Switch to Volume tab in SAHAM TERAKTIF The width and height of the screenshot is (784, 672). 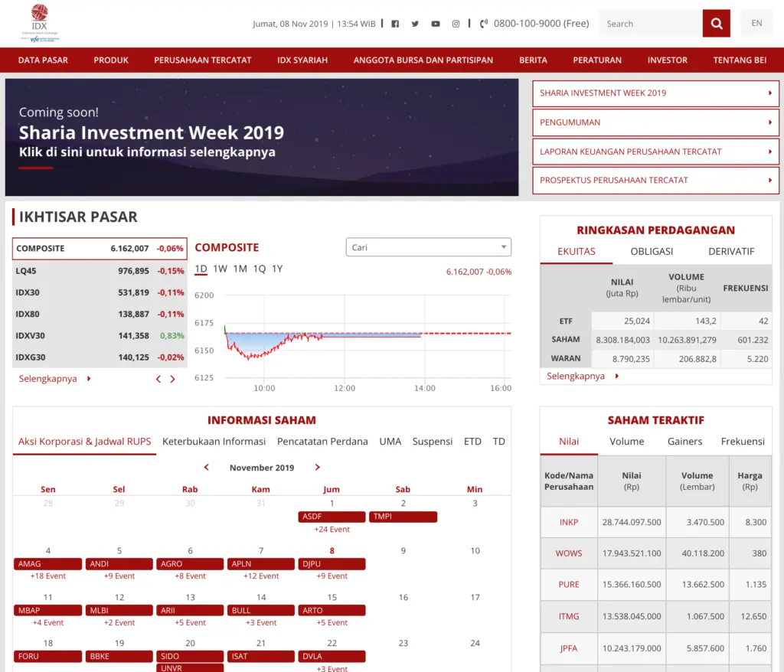pyautogui.click(x=627, y=441)
